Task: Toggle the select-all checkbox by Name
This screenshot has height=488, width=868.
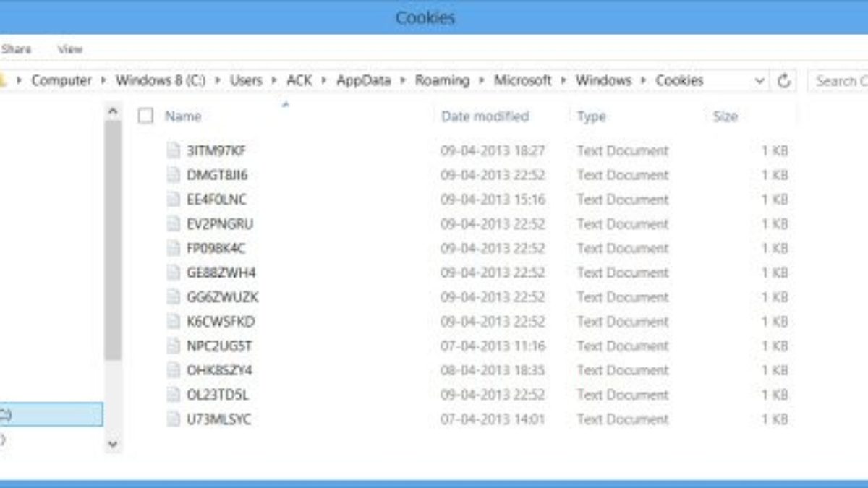Action: click(x=146, y=116)
